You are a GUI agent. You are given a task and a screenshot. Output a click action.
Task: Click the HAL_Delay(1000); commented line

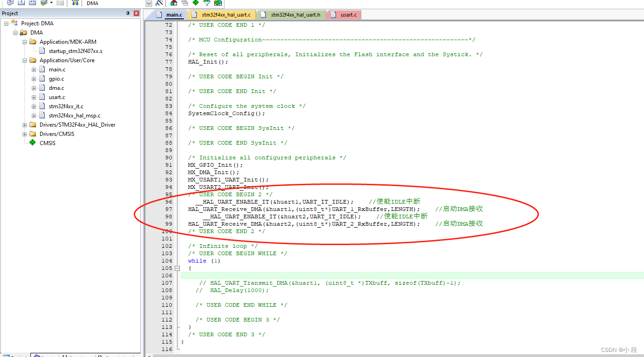coord(232,290)
